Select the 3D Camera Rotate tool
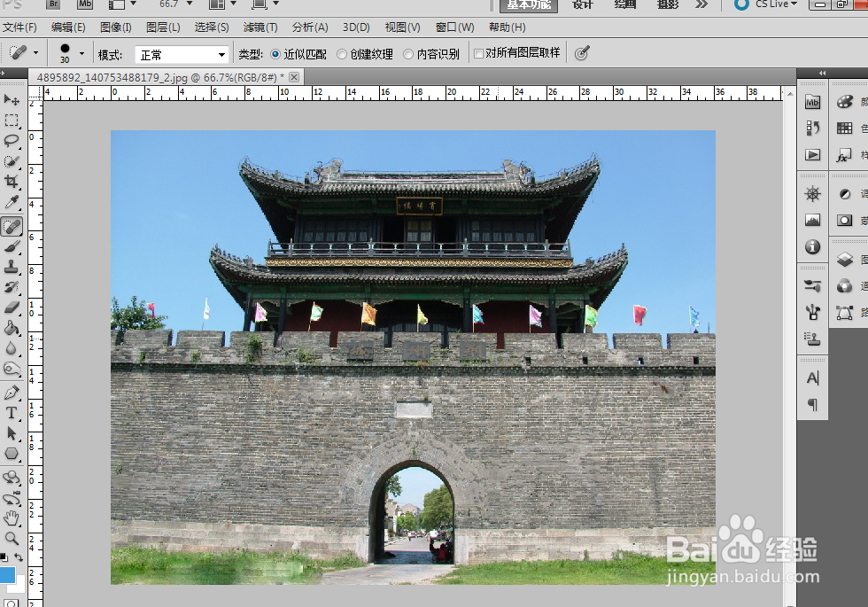This screenshot has width=868, height=607. point(12,498)
